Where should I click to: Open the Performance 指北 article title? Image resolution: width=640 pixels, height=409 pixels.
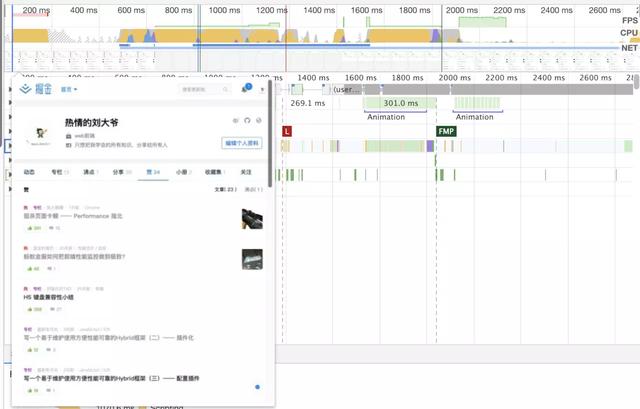pos(73,216)
